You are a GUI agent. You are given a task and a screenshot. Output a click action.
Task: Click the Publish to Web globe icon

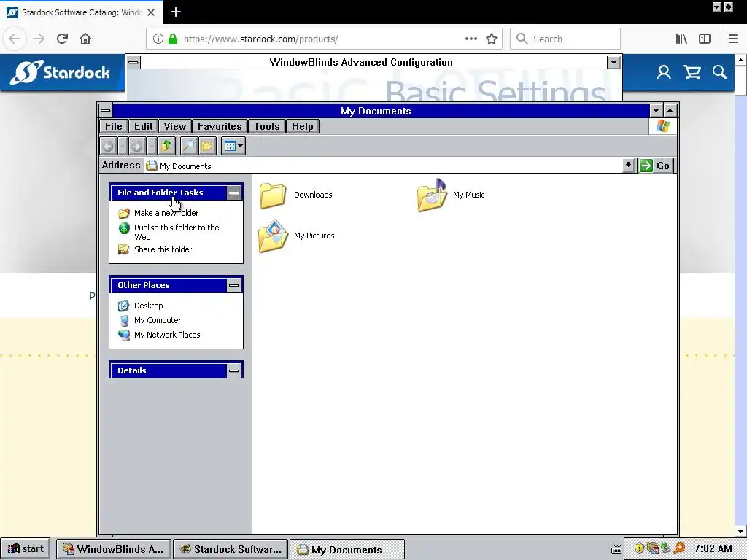[x=124, y=228]
